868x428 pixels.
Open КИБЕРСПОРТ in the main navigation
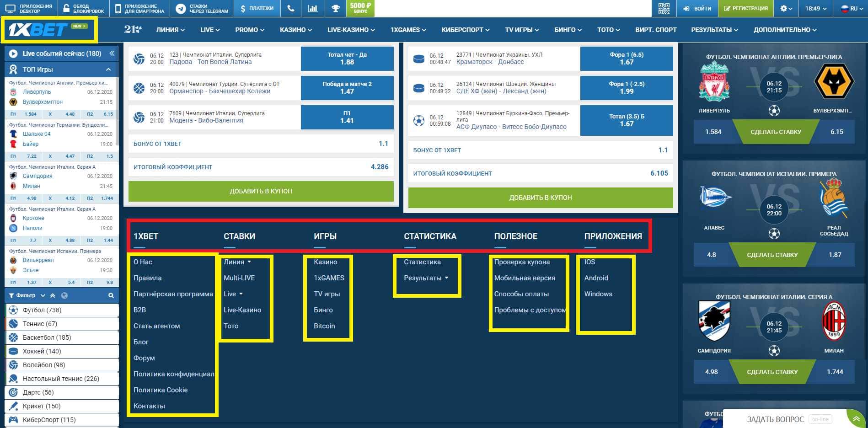pyautogui.click(x=465, y=30)
